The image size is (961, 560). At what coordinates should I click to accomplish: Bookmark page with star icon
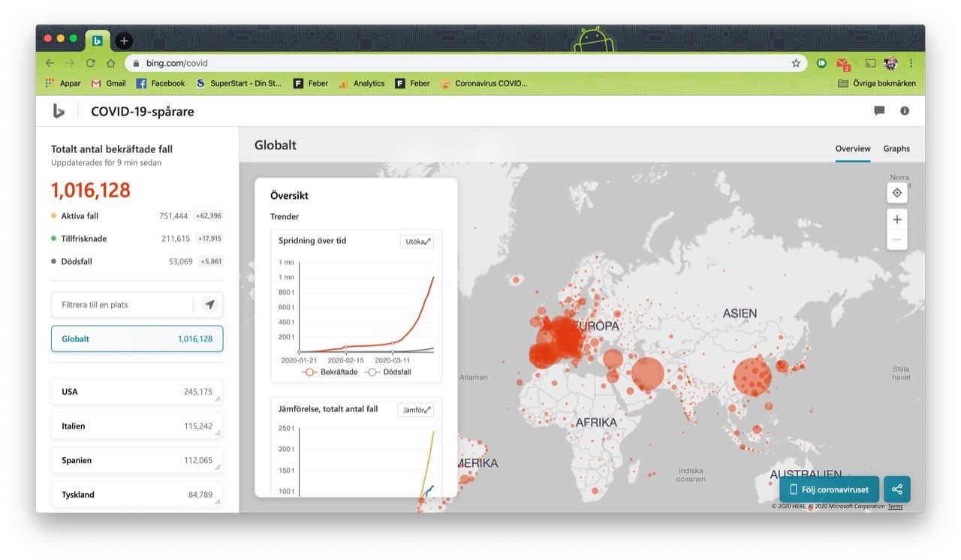point(796,64)
